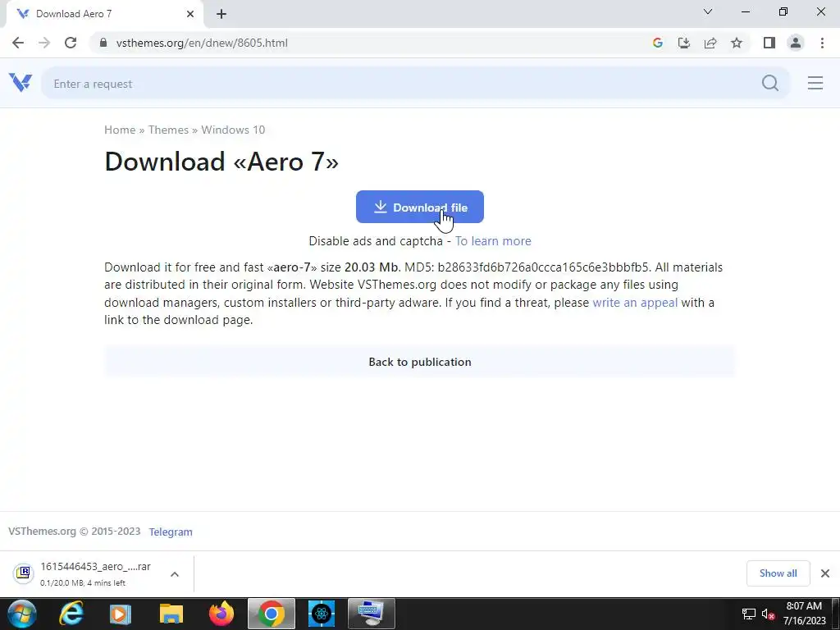Screen dimensions: 840x630
Task: Select the Download Aero 7 tab
Action: 104,14
